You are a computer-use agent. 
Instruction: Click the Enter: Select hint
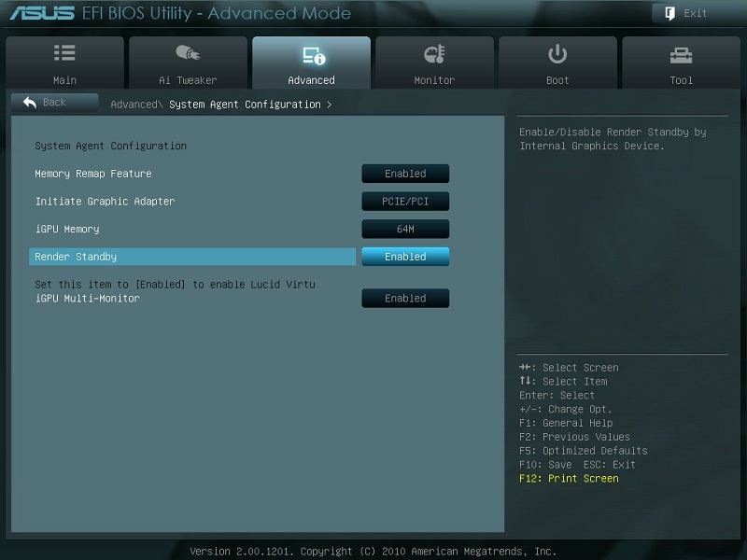pos(557,396)
